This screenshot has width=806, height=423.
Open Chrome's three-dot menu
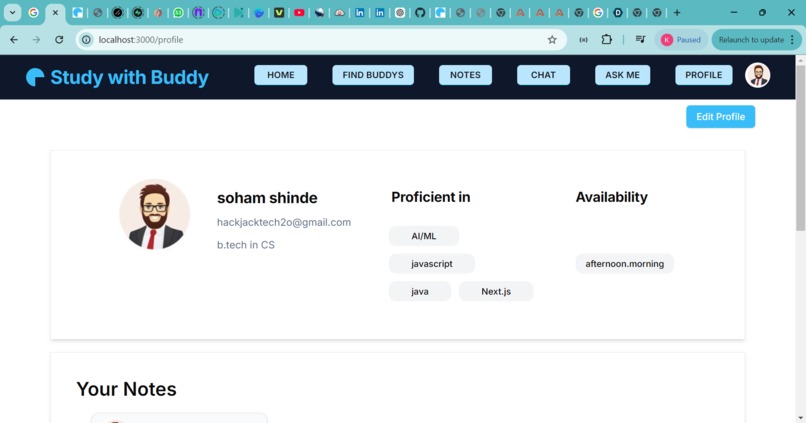point(793,40)
